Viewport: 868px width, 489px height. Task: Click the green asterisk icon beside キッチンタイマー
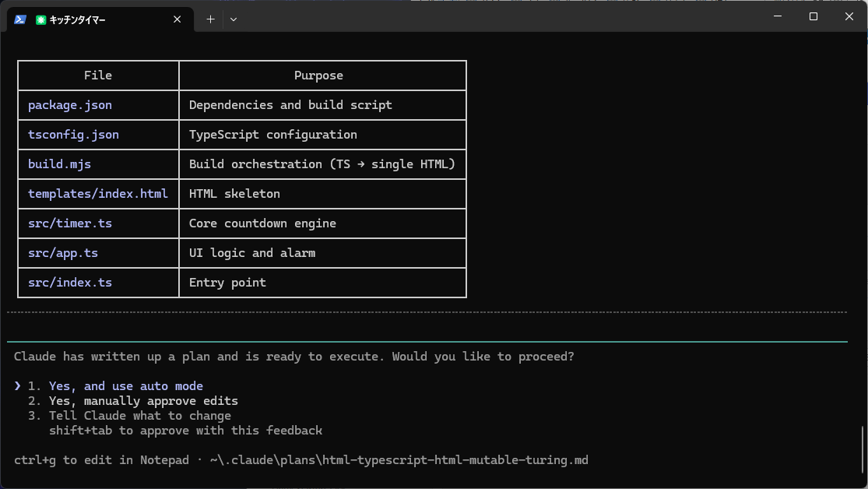[x=40, y=20]
